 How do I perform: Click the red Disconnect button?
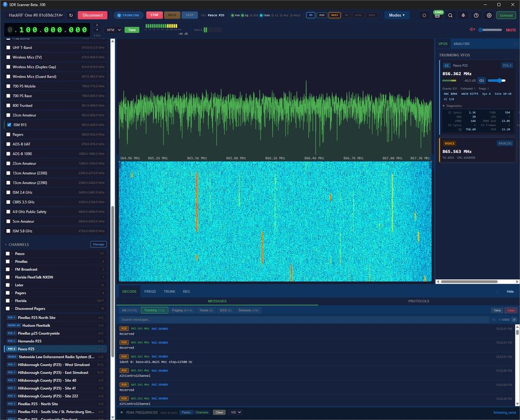(x=93, y=15)
